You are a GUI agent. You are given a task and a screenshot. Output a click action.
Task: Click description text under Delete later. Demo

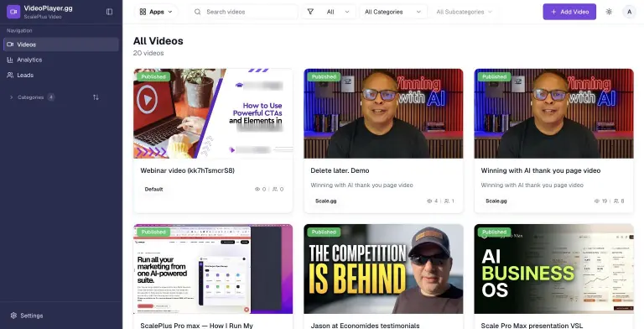pyautogui.click(x=362, y=185)
